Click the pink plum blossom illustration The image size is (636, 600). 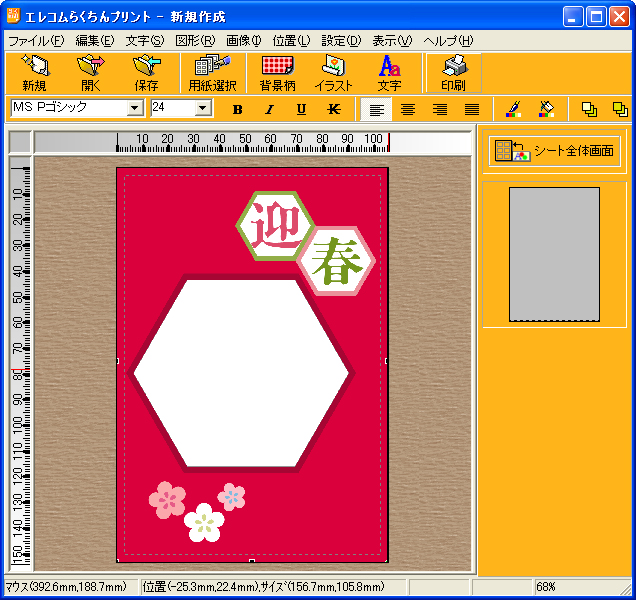(x=167, y=500)
